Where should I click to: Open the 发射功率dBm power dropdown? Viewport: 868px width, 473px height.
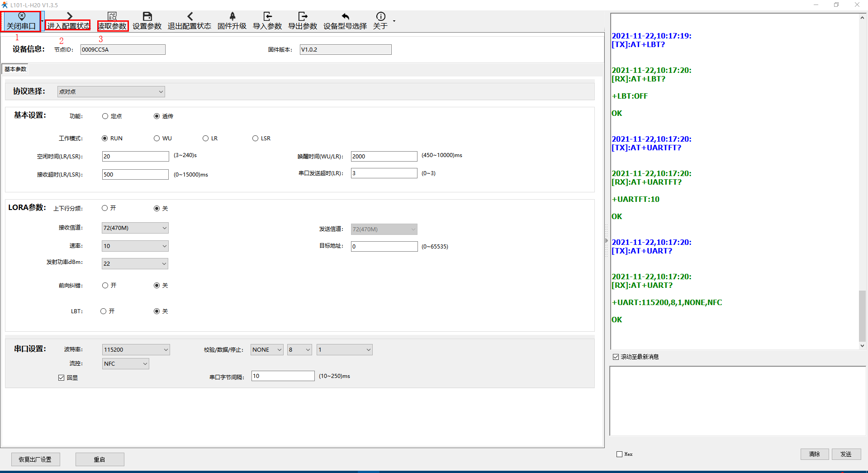point(135,264)
